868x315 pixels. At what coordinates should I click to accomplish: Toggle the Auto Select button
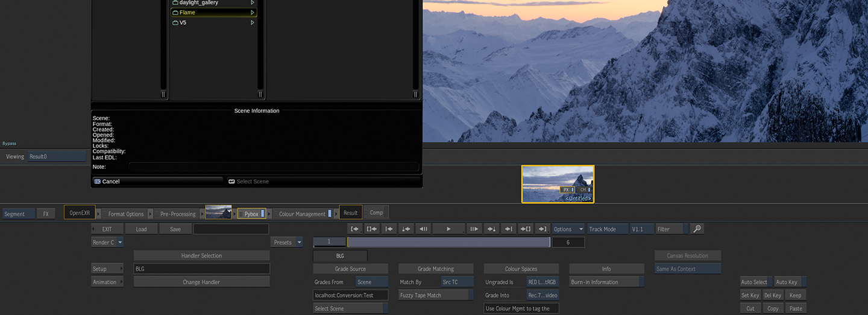coord(756,282)
